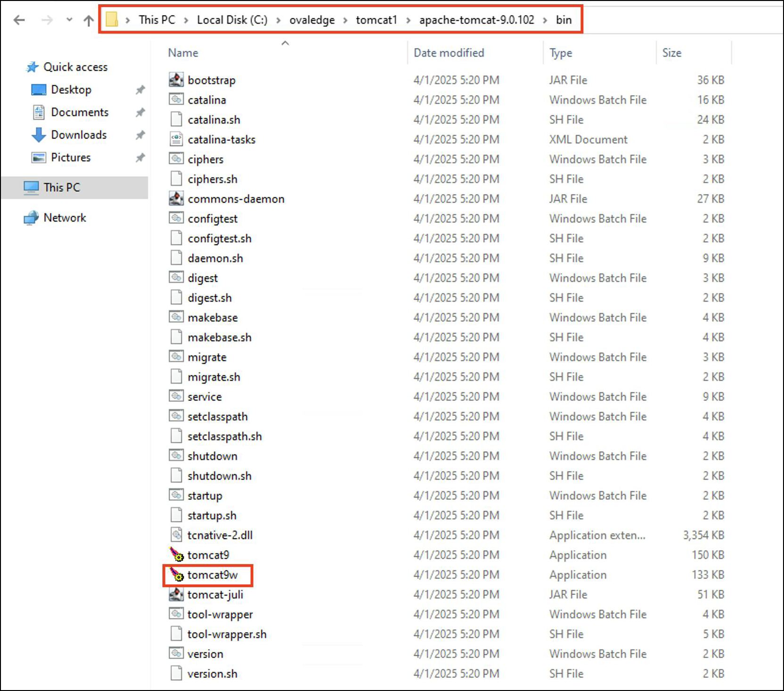Navigate up one folder level
Image resolution: width=784 pixels, height=691 pixels.
(89, 20)
